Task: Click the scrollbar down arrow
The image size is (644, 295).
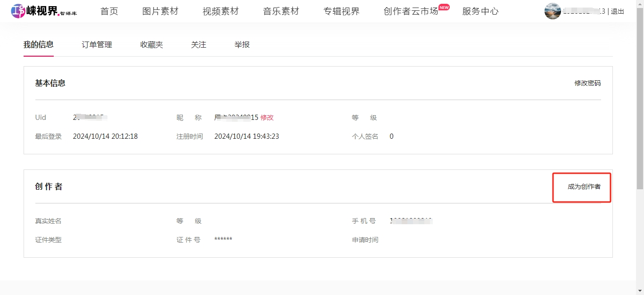Action: (640, 291)
